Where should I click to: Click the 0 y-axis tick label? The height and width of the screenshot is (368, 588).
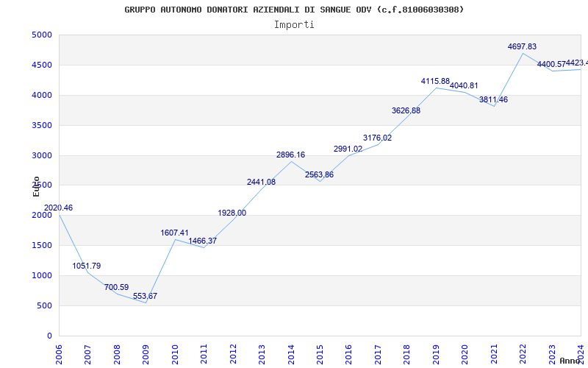click(x=49, y=336)
